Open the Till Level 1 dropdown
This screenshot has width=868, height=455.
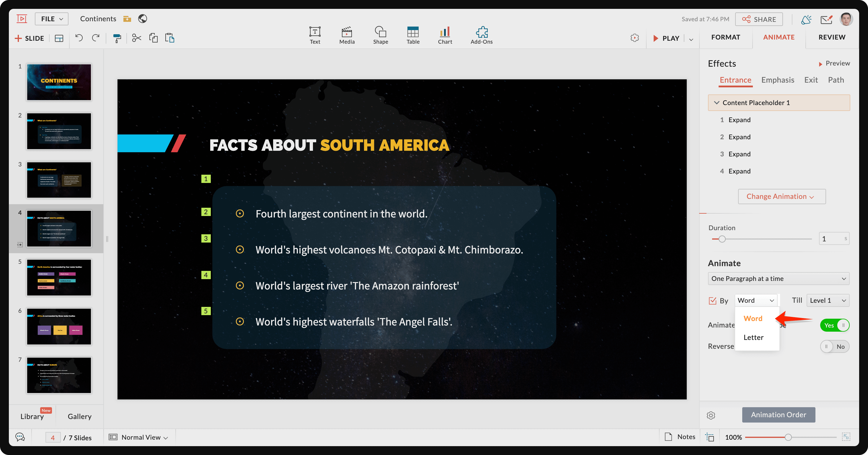pos(827,300)
